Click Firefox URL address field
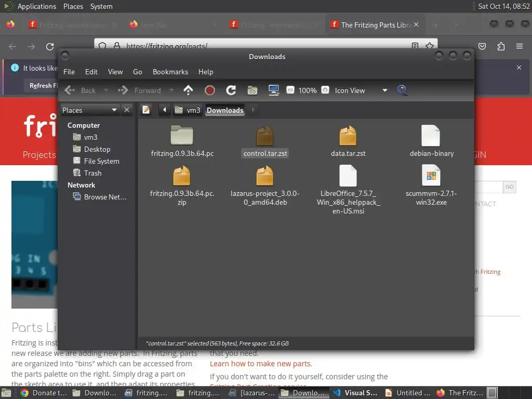Image resolution: width=532 pixels, height=399 pixels. (264, 46)
